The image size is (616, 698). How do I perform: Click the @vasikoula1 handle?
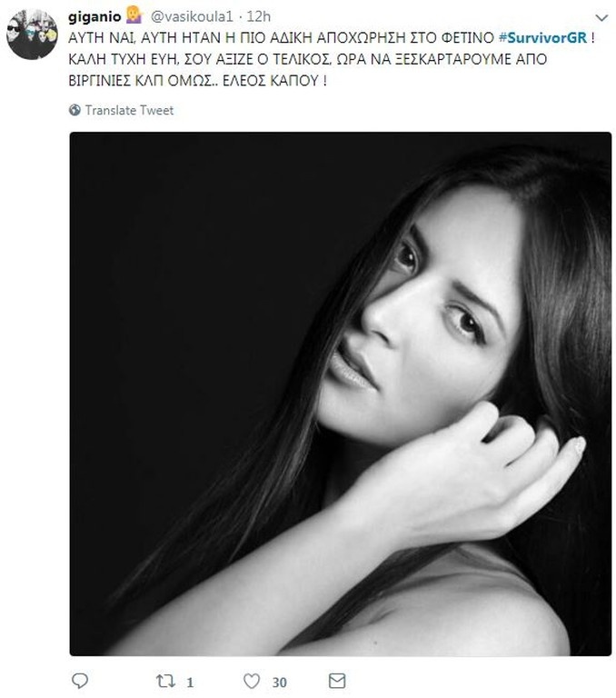pyautogui.click(x=192, y=16)
